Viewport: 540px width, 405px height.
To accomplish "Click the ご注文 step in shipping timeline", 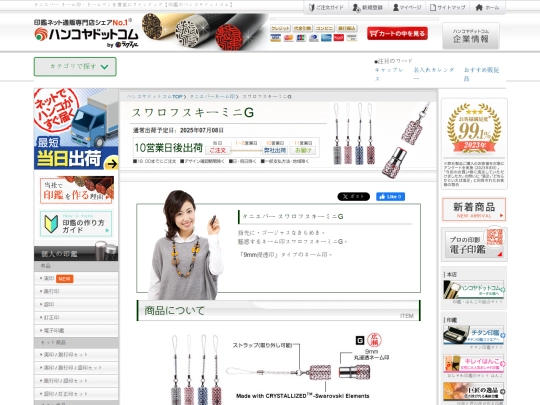I will click(218, 150).
